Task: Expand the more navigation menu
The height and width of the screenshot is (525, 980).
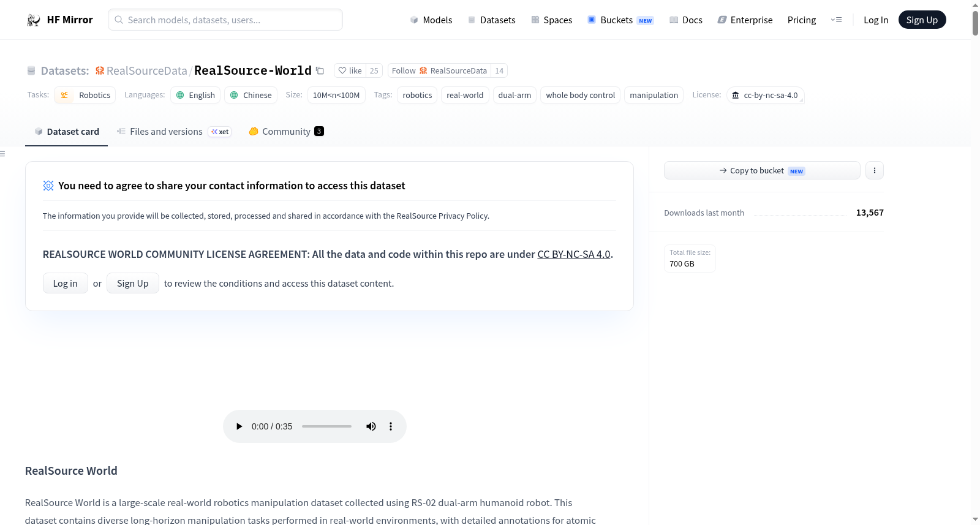Action: (x=836, y=20)
